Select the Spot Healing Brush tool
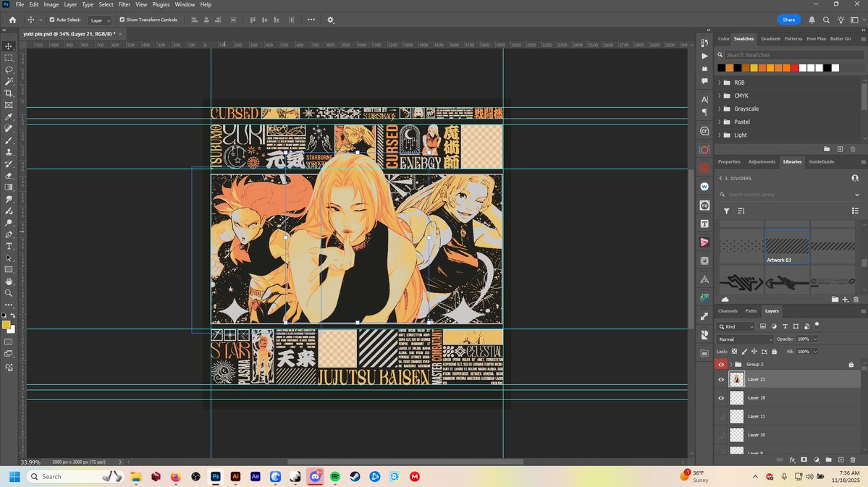 point(9,128)
